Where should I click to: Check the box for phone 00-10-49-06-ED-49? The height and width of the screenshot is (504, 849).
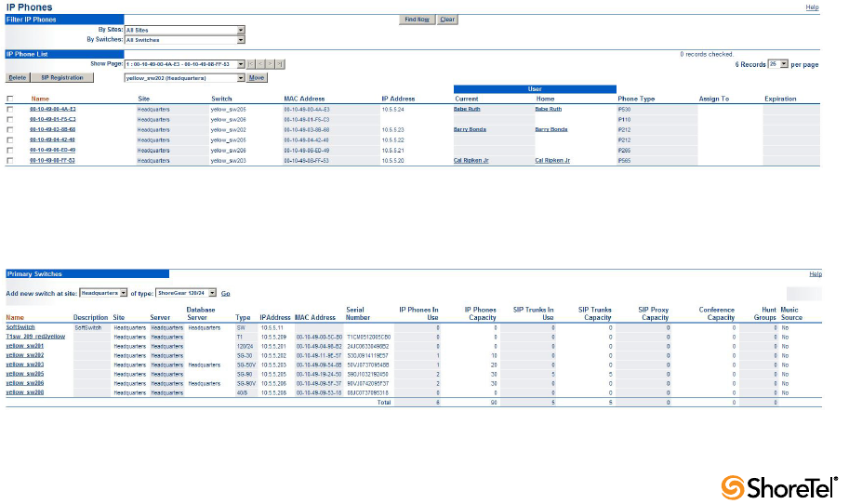coord(9,151)
